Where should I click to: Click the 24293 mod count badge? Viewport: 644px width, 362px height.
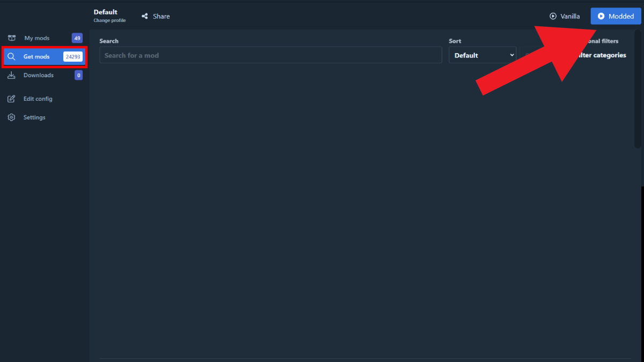[73, 57]
